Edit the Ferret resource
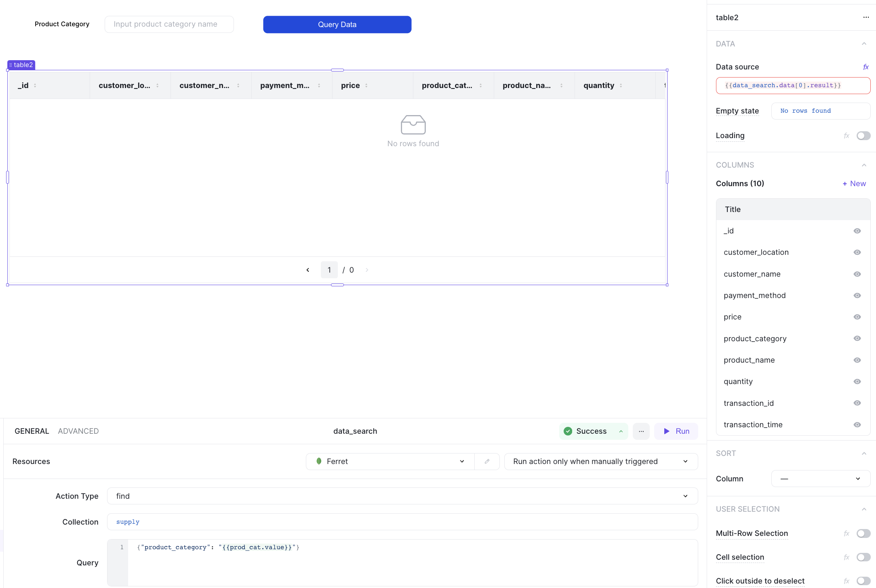This screenshot has width=876, height=588. [x=487, y=461]
